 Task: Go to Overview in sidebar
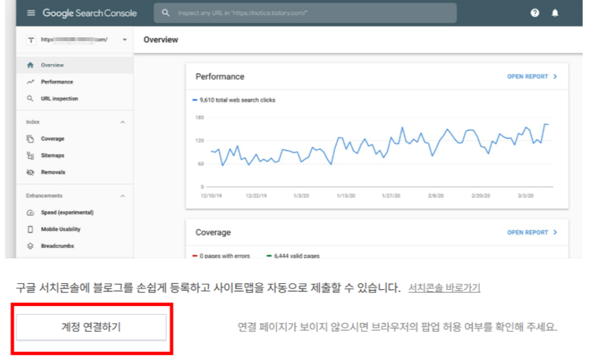pos(75,65)
